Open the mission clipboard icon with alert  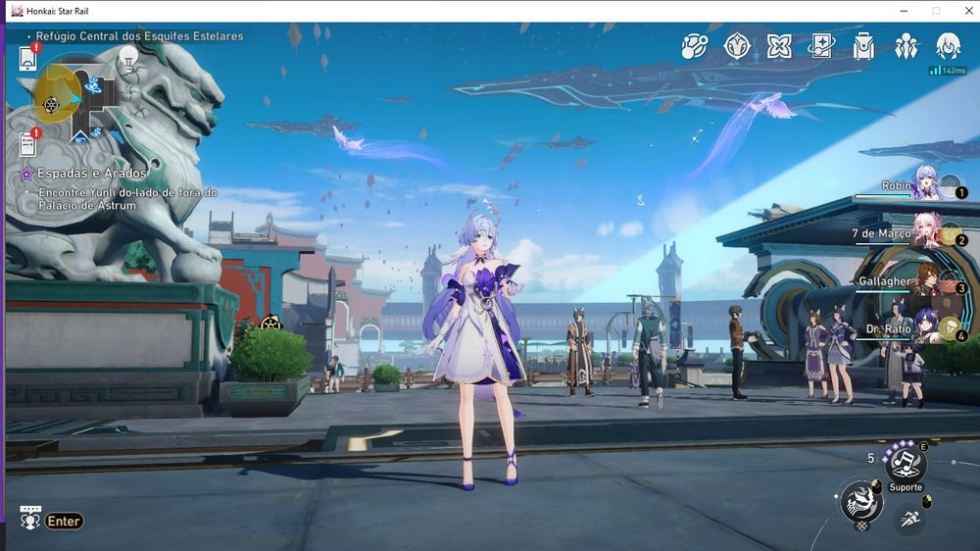[28, 144]
